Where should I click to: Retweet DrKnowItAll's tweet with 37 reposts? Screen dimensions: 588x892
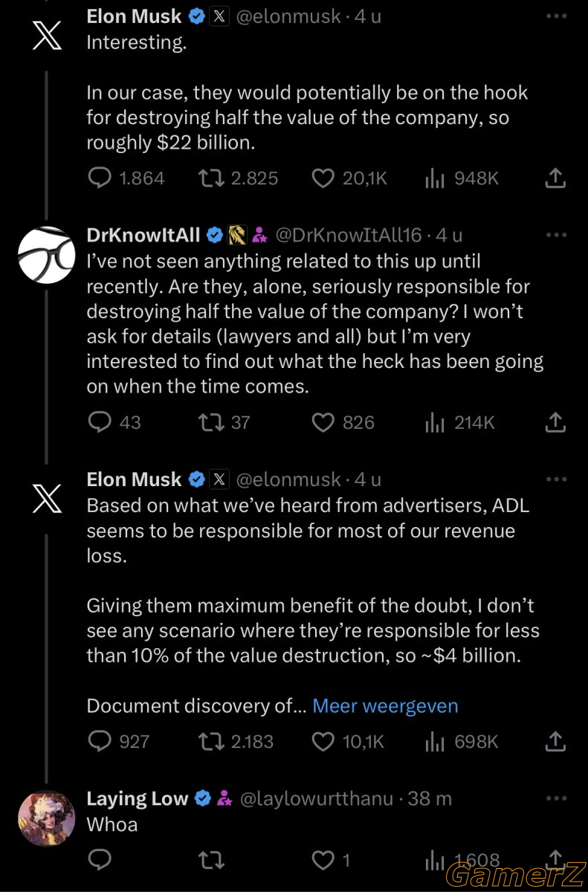(x=224, y=423)
